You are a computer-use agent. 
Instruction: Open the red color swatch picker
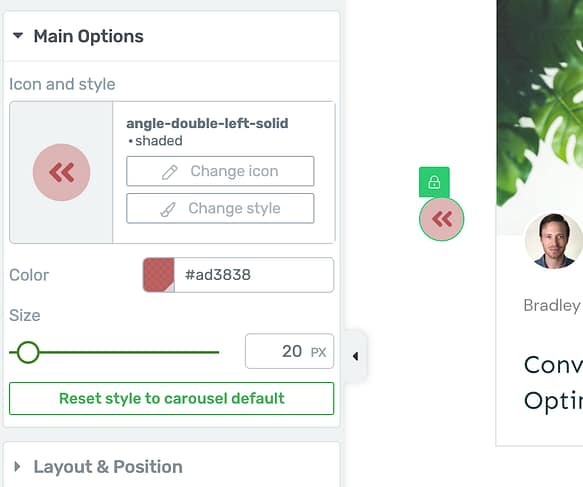pyautogui.click(x=159, y=275)
